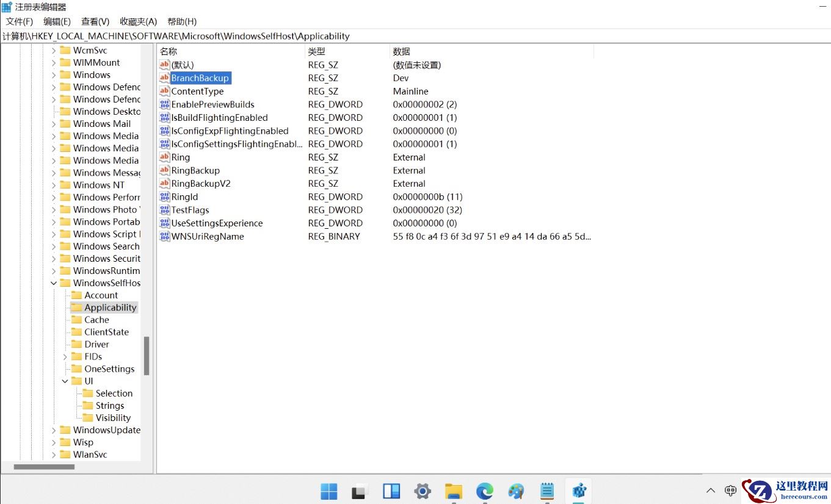
Task: Click the string icon beside BranchBackup
Action: click(164, 78)
